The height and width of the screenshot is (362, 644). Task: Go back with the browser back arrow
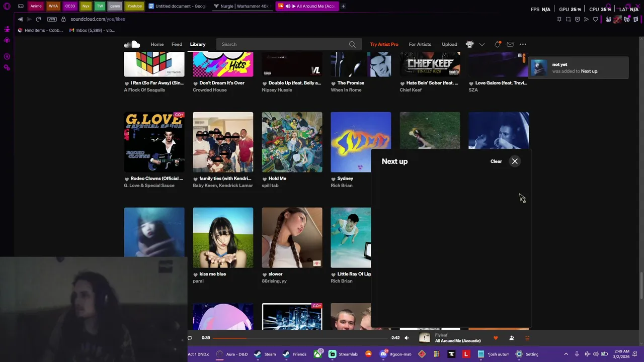pyautogui.click(x=20, y=19)
